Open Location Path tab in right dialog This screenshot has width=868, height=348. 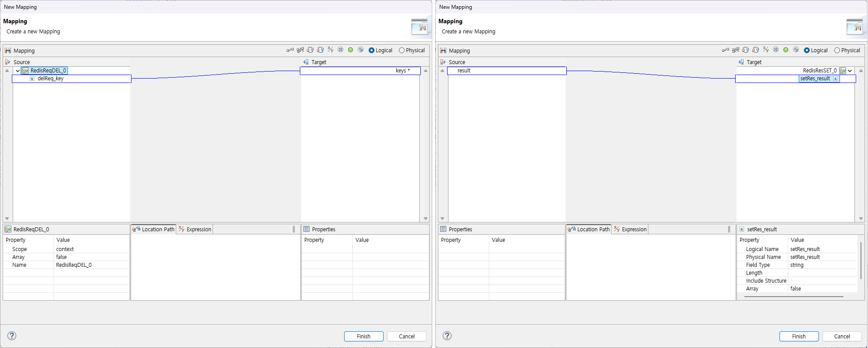click(x=589, y=230)
